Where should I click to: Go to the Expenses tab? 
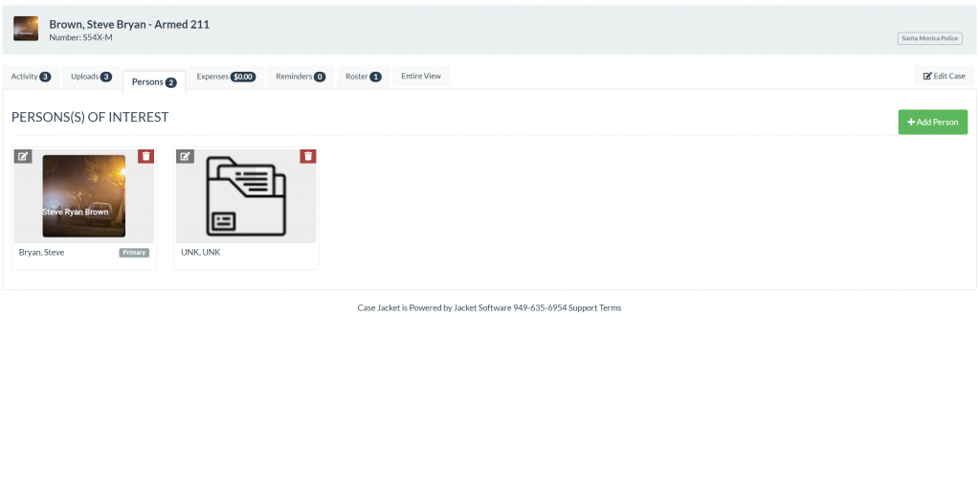(226, 77)
